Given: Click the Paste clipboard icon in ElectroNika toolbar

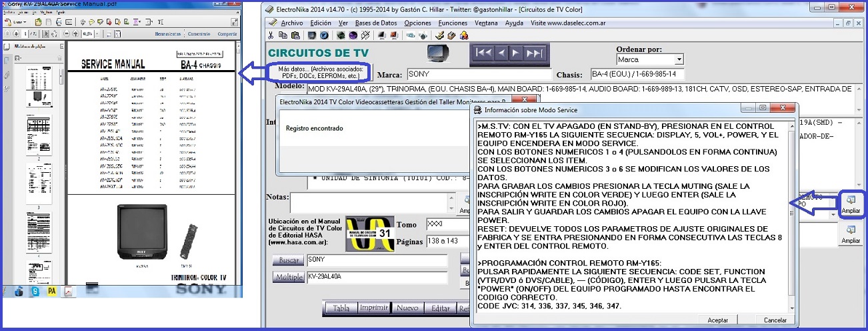Looking at the screenshot, I should (295, 35).
